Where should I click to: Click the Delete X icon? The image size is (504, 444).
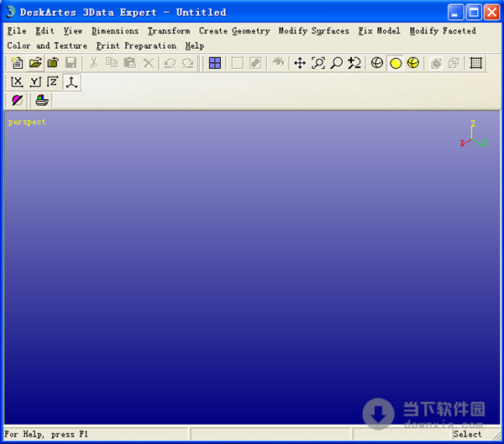pyautogui.click(x=148, y=63)
